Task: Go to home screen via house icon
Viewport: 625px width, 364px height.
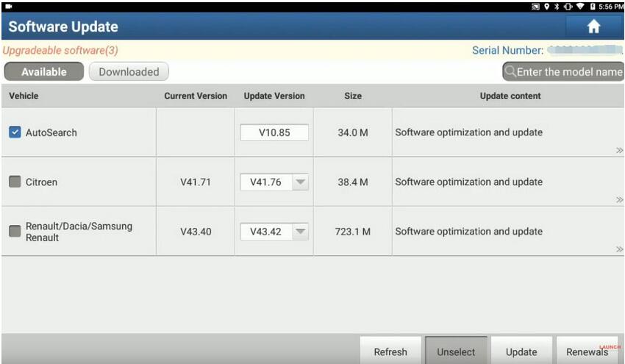Action: point(593,26)
